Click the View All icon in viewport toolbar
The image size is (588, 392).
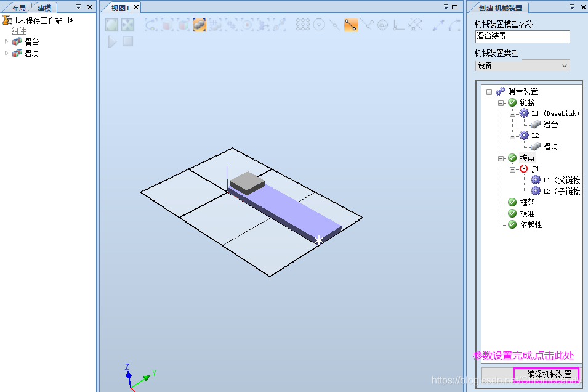click(x=111, y=25)
